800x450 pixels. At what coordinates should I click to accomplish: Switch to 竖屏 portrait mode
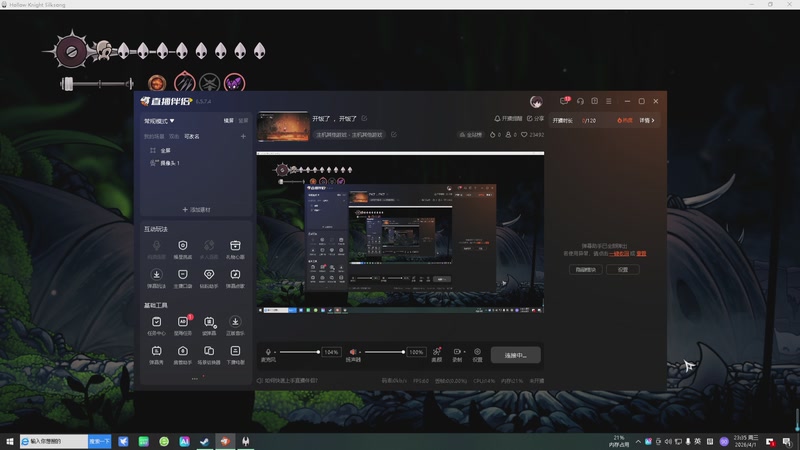point(243,120)
